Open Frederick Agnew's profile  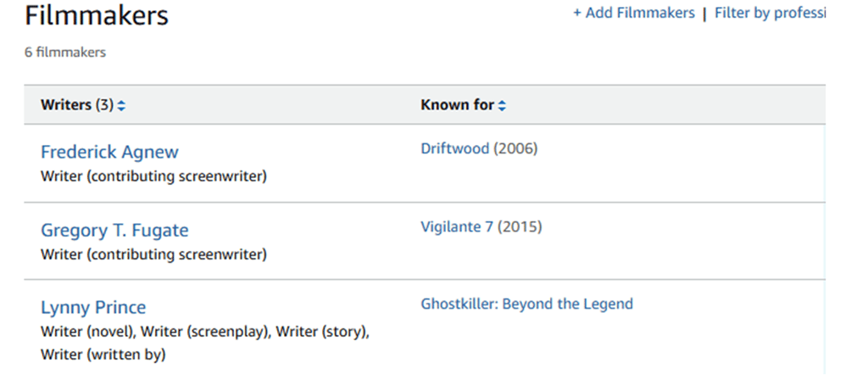click(109, 153)
